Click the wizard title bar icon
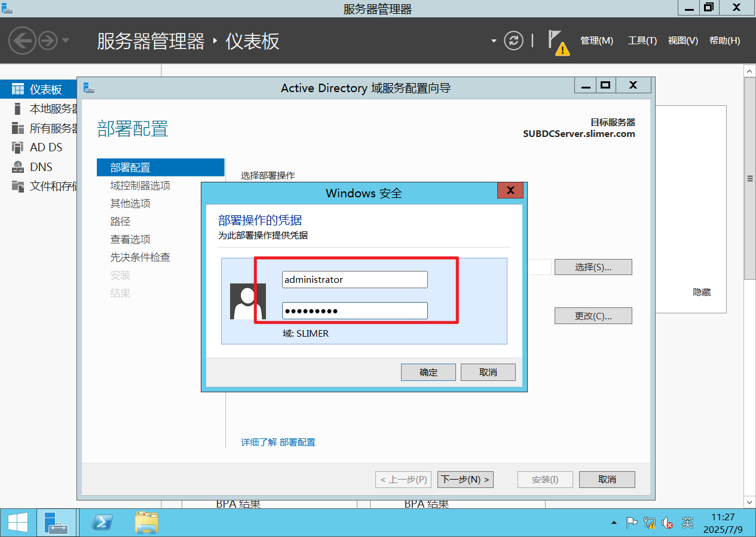 pyautogui.click(x=89, y=89)
